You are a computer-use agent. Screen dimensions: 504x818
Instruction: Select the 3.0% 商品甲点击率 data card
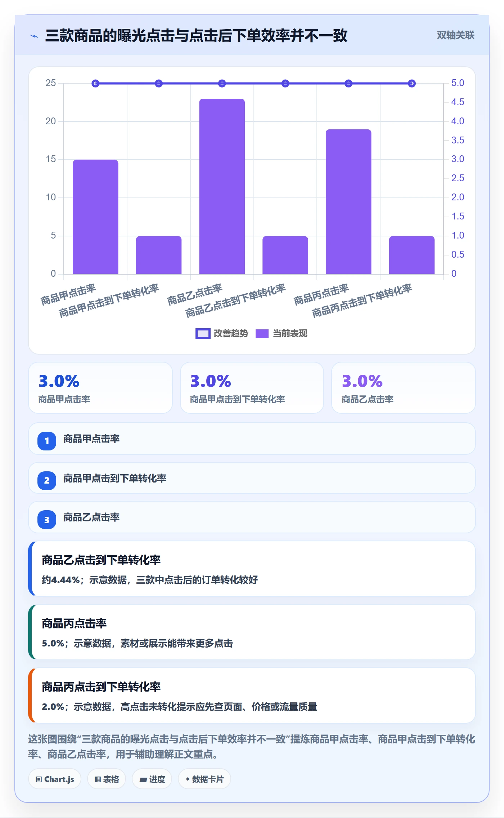pos(100,388)
